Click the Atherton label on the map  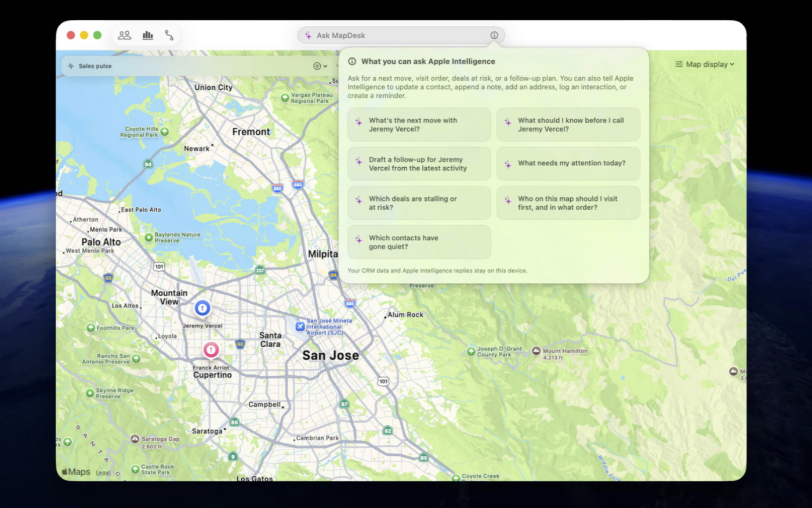point(86,219)
